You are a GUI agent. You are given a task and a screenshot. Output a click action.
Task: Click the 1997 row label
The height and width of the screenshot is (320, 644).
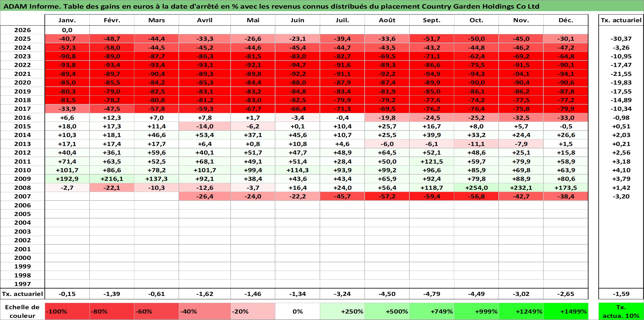coord(23,284)
